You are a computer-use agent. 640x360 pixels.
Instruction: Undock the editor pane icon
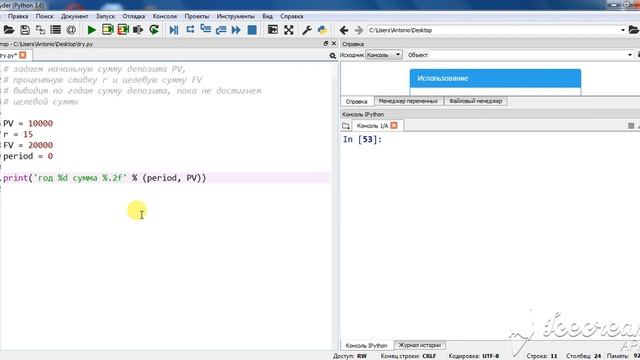326,43
